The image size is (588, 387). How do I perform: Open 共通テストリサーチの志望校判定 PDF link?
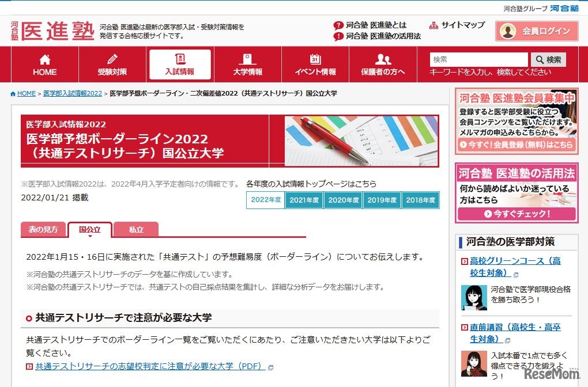(x=150, y=366)
